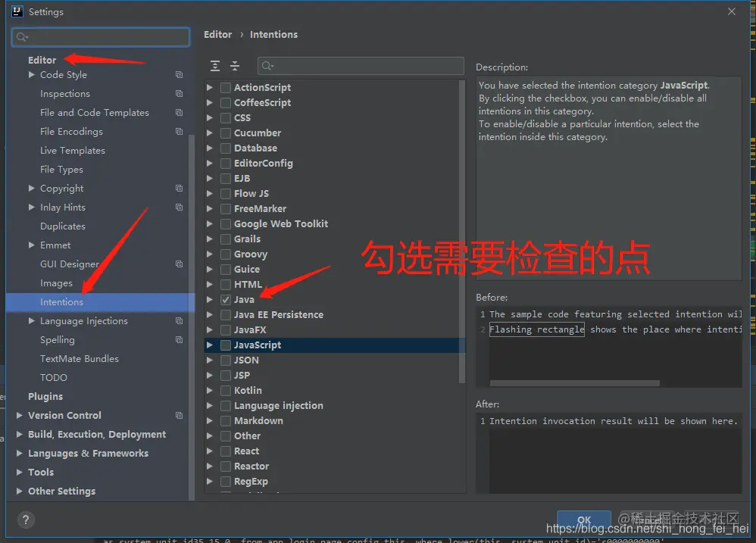
Task: Click the Editor breadcrumb link
Action: tap(217, 35)
